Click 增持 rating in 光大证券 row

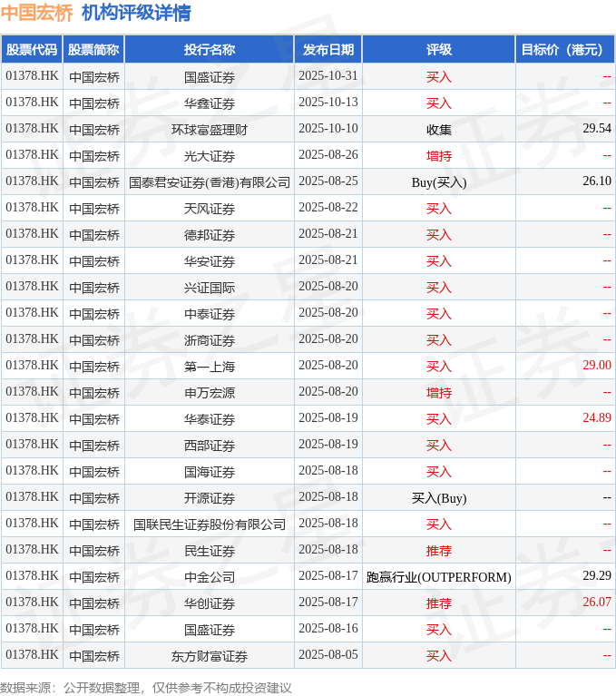[439, 156]
